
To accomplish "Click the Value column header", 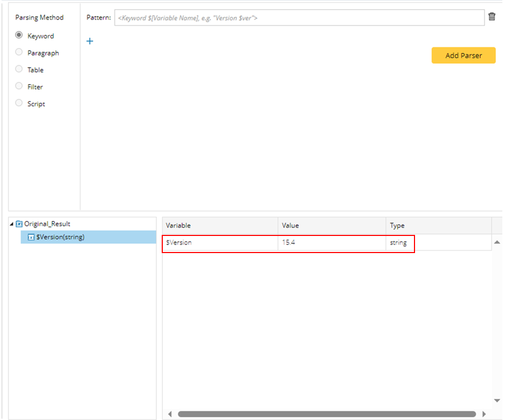I will [331, 225].
